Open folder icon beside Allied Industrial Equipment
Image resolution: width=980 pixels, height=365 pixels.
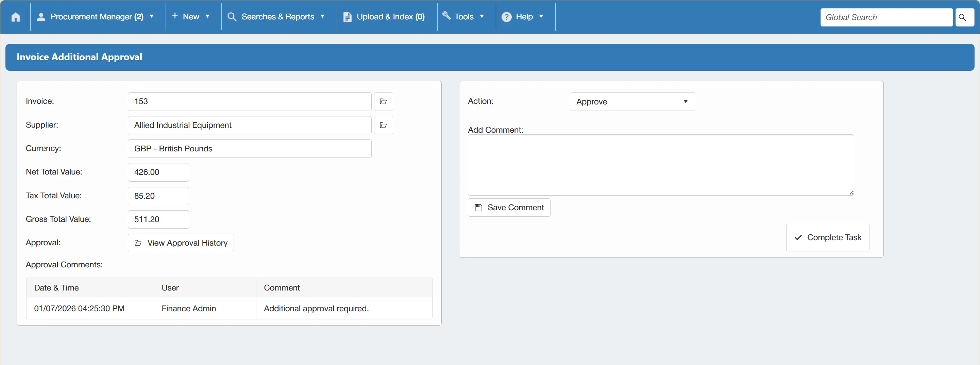[383, 125]
